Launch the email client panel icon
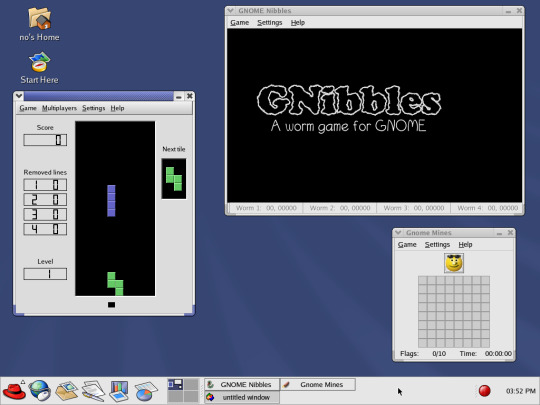 coord(66,391)
